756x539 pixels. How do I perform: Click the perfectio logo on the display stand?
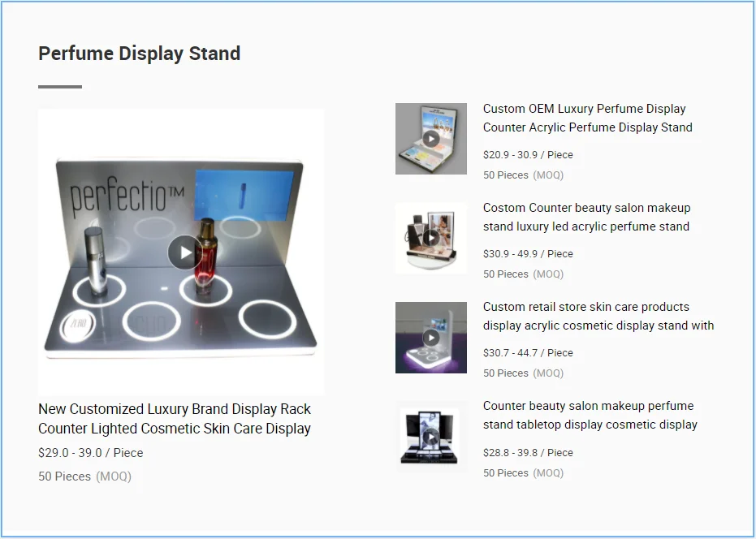[127, 196]
